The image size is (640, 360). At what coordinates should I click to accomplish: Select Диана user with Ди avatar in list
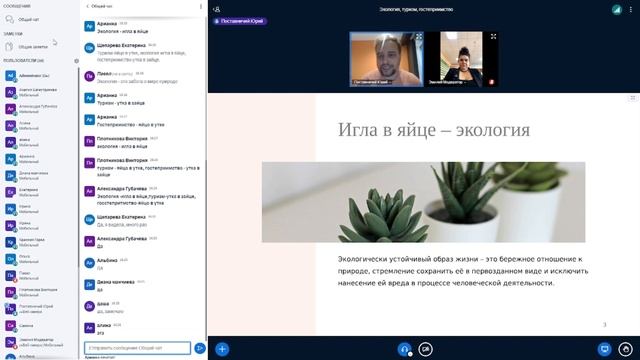click(x=40, y=176)
